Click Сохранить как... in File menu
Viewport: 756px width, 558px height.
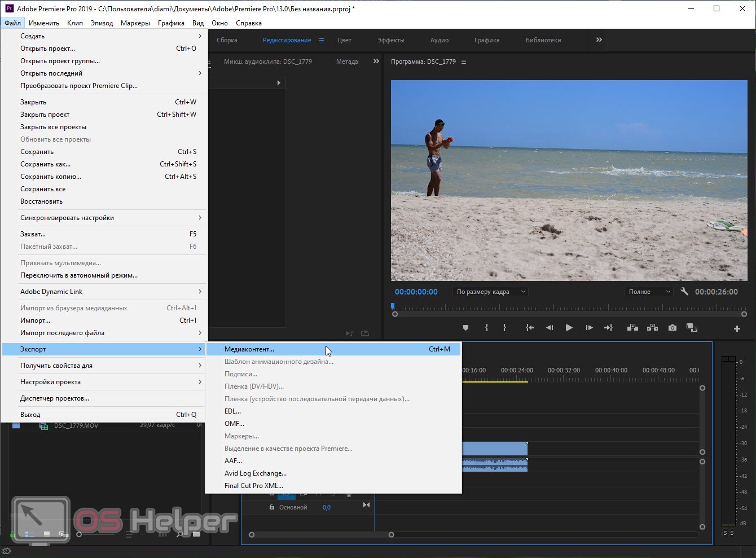coord(104,164)
